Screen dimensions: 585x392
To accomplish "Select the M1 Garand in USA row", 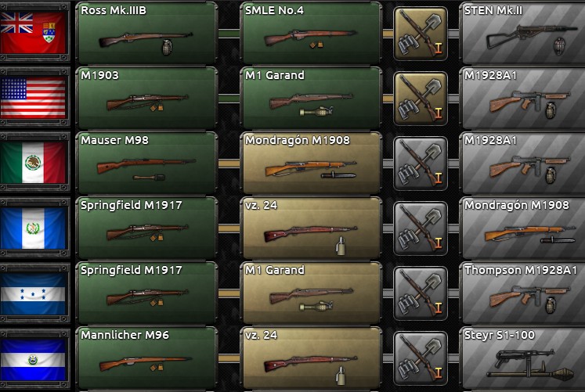I will coord(311,98).
